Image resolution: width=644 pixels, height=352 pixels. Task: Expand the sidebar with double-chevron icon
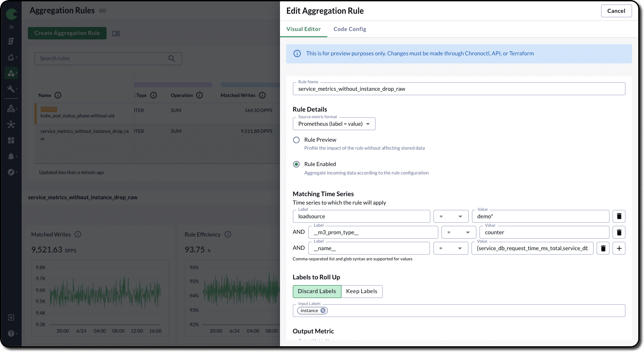(11, 27)
